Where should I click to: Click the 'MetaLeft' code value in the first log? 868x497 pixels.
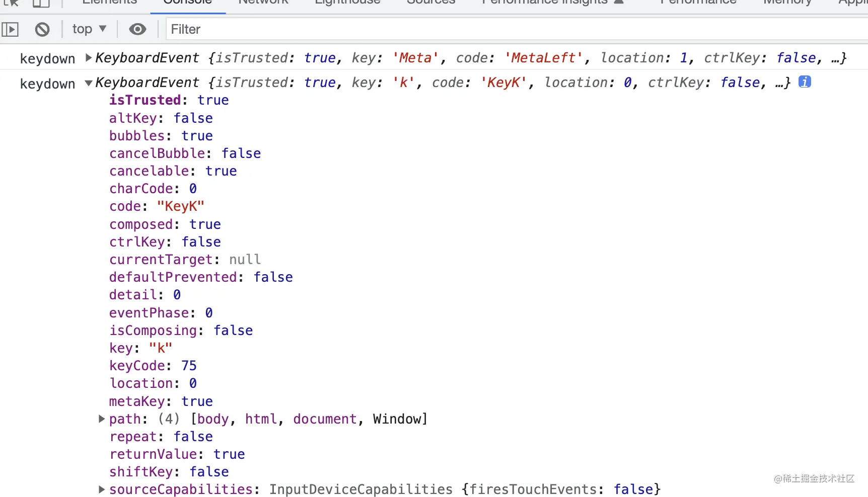point(543,58)
